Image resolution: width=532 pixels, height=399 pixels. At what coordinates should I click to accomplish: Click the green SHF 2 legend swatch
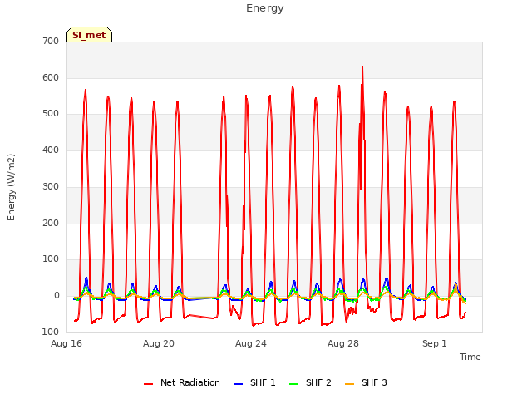coord(293,384)
